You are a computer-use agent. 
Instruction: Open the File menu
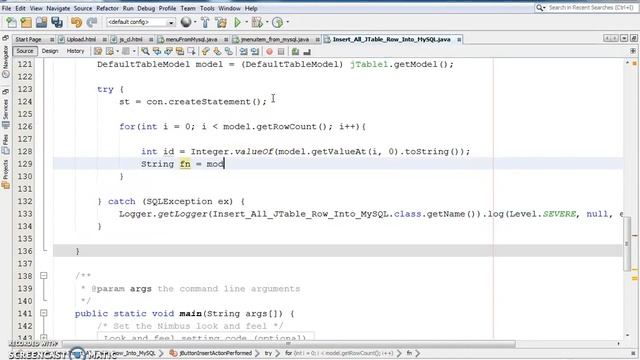click(6, 8)
